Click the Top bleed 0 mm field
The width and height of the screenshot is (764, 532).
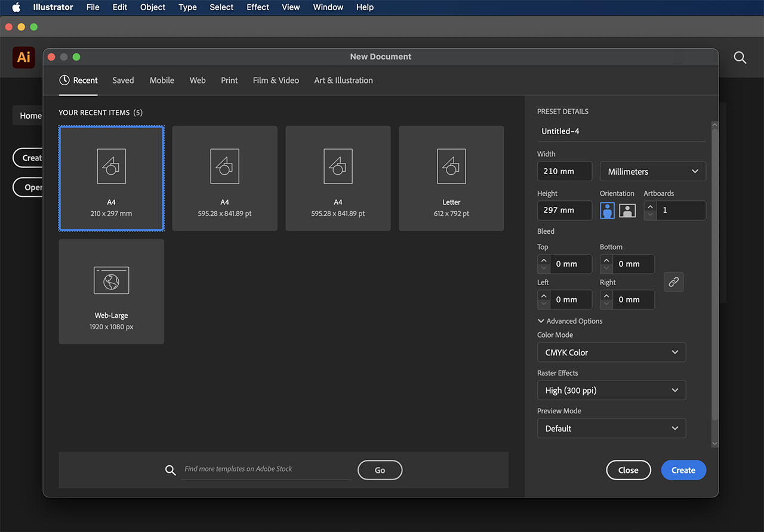pyautogui.click(x=571, y=264)
